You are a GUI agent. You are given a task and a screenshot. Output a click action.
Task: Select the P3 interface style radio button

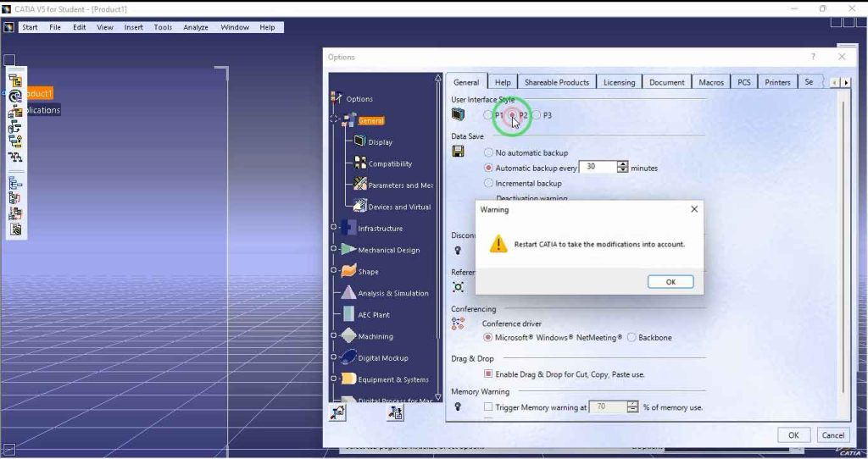tap(537, 115)
